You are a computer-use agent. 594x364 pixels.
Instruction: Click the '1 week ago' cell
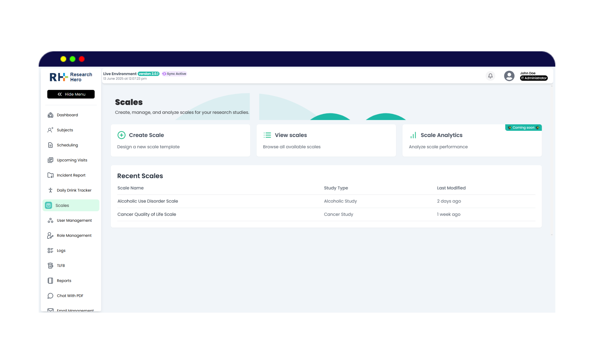coord(449,214)
